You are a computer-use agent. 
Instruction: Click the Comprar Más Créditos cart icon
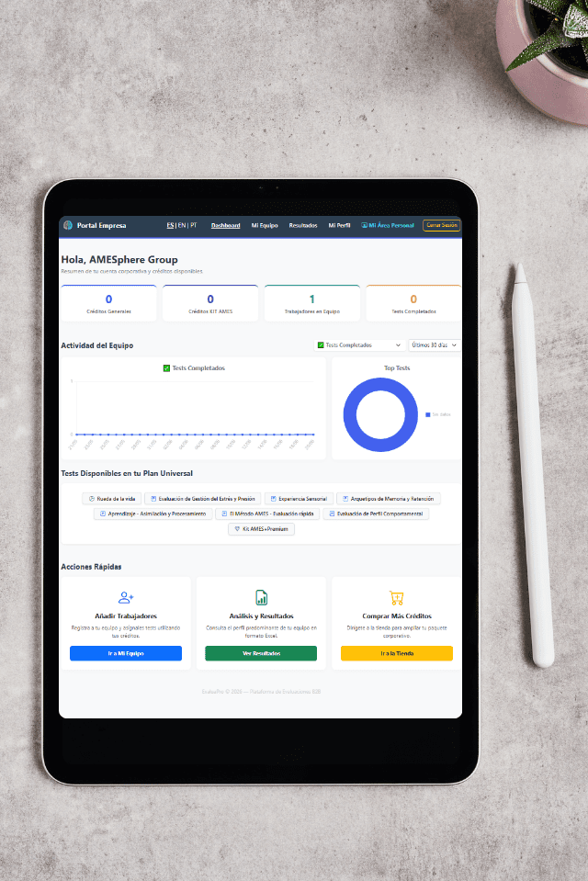pyautogui.click(x=396, y=597)
